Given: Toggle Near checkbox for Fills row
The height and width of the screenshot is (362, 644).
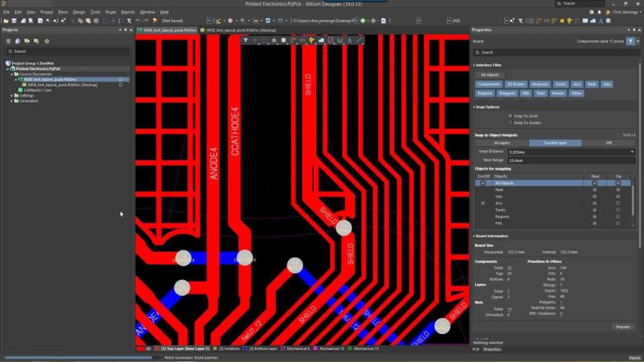Looking at the screenshot, I should (x=594, y=223).
